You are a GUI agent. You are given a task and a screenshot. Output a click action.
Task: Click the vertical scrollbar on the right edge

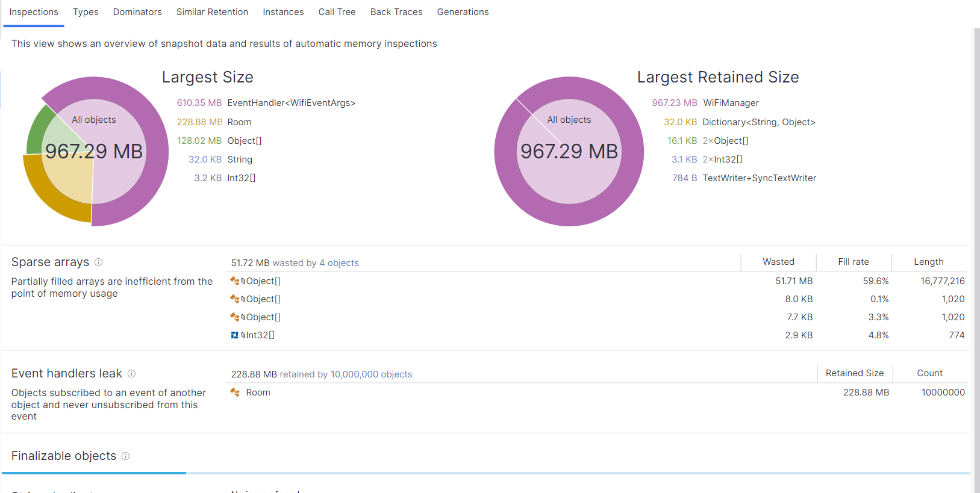(x=976, y=260)
